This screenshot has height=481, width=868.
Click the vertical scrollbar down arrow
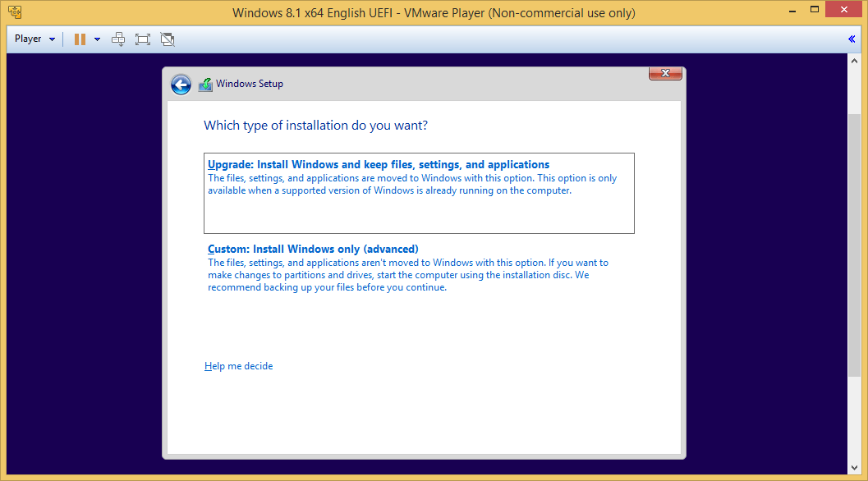tap(854, 468)
